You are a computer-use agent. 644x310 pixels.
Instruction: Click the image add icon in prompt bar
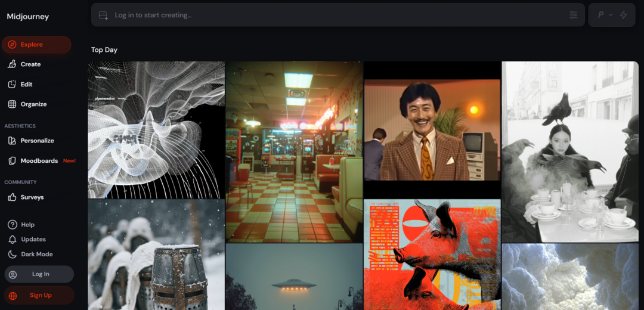[104, 15]
